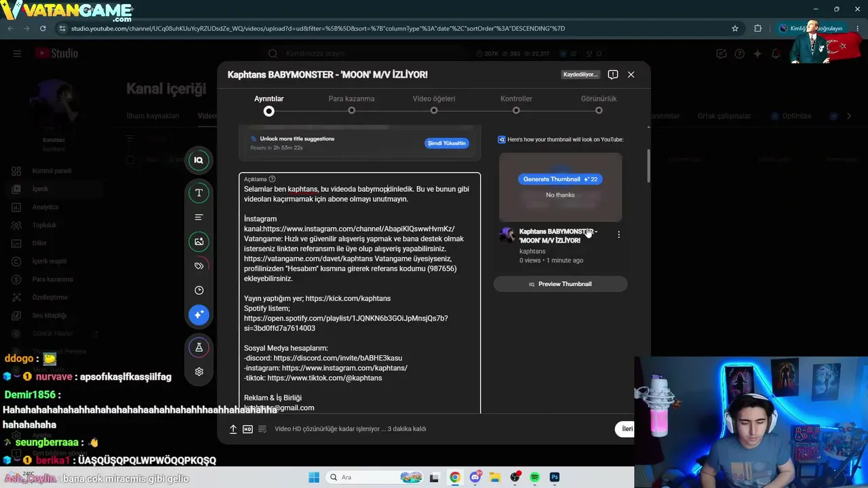Open Özelleştirme in Studio sidebar

[50, 298]
